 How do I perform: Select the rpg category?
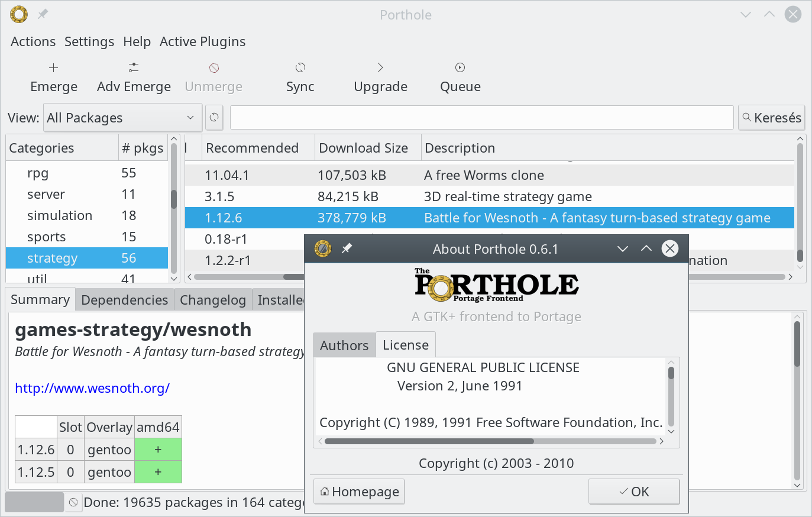pyautogui.click(x=87, y=173)
